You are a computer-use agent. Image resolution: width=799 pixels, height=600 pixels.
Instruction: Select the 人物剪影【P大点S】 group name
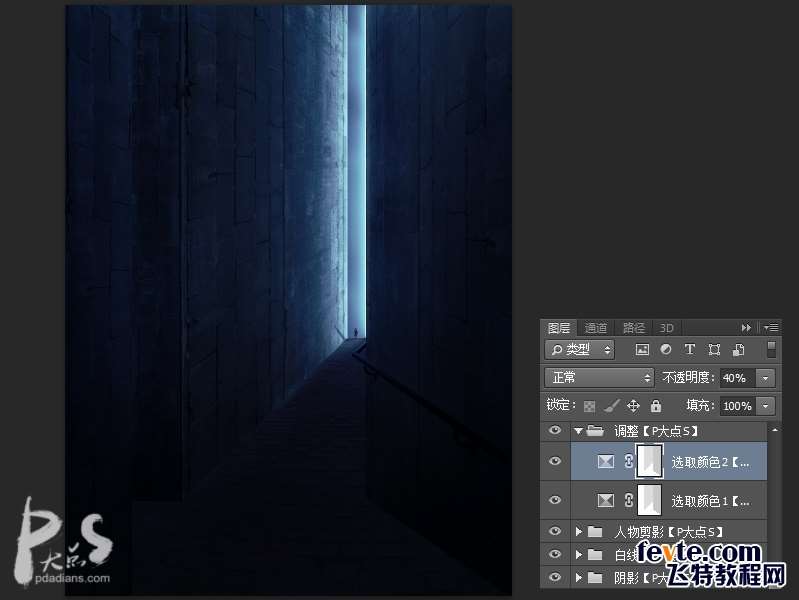coord(668,532)
